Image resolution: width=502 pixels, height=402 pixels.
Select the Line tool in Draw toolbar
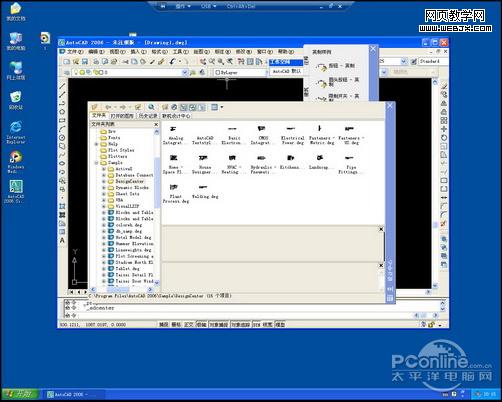tap(62, 86)
